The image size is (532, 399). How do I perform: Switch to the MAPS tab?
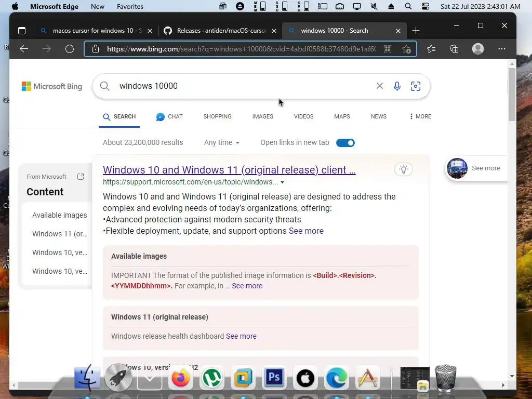[x=342, y=116]
